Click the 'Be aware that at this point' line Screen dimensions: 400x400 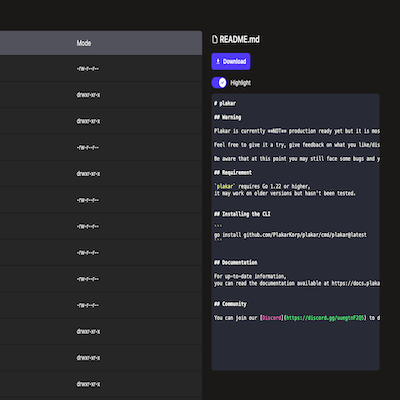point(297,159)
